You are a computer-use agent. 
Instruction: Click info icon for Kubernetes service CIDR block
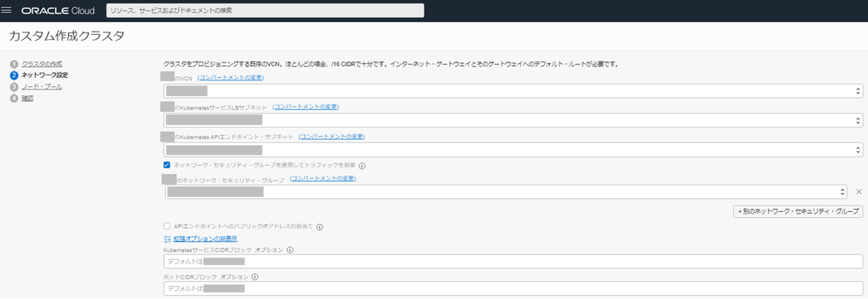pos(290,250)
